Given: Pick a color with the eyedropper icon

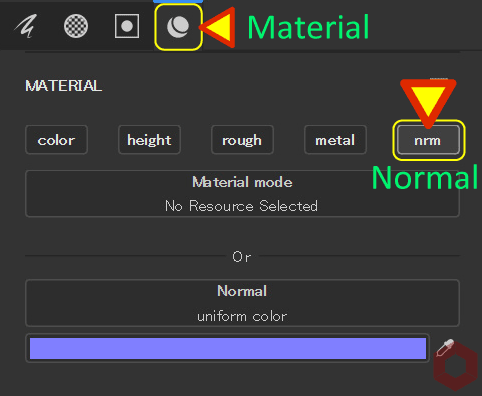Looking at the screenshot, I should coord(445,348).
